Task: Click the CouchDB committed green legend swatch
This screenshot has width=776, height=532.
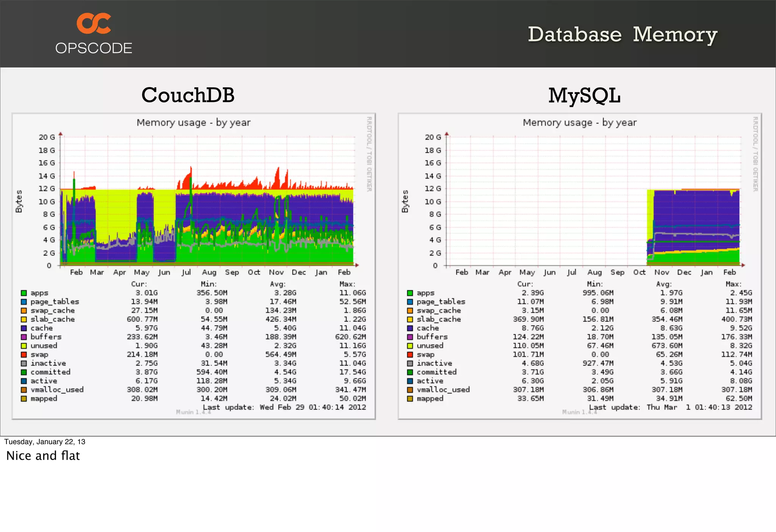Action: point(23,372)
